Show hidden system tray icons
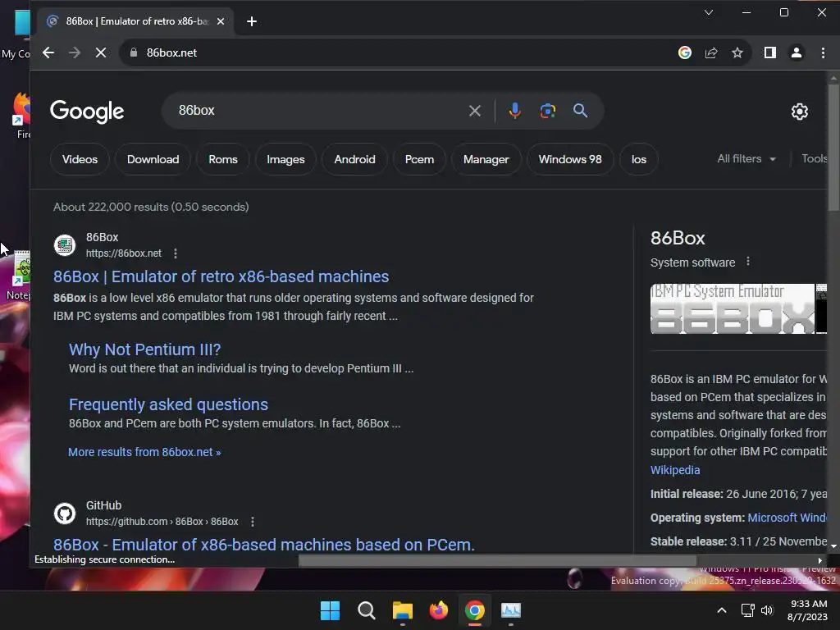The height and width of the screenshot is (630, 840). [722, 610]
